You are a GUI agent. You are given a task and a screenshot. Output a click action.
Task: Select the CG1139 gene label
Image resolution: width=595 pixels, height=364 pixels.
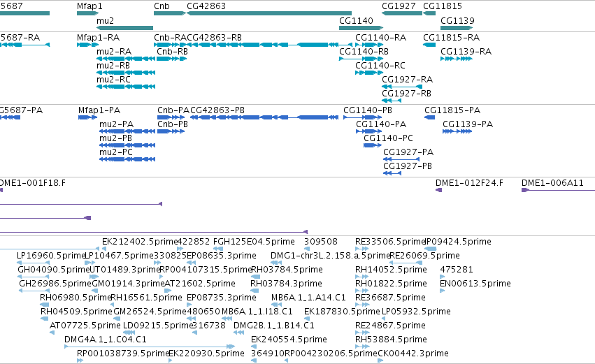coord(457,20)
